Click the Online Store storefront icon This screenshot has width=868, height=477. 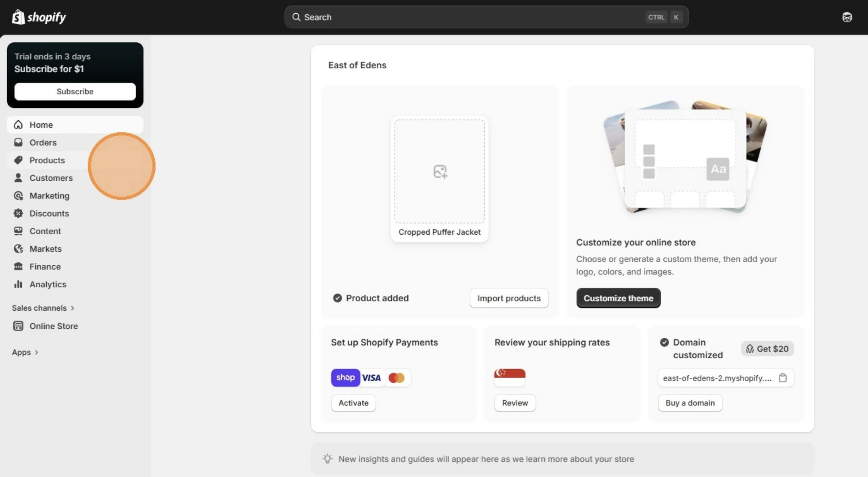pos(18,326)
